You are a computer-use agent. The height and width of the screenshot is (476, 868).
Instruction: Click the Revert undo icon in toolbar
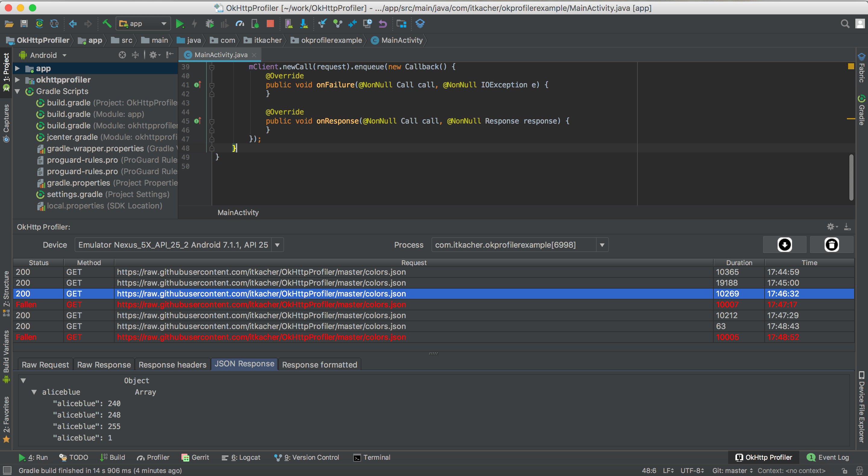[383, 23]
